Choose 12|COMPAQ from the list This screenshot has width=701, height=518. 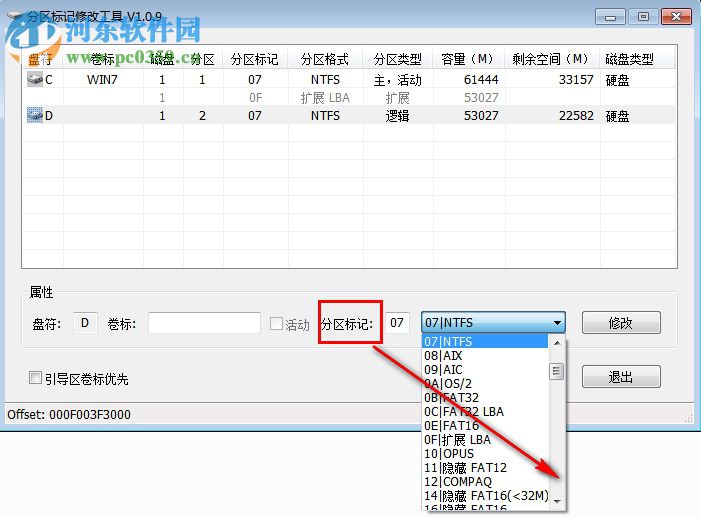485,482
